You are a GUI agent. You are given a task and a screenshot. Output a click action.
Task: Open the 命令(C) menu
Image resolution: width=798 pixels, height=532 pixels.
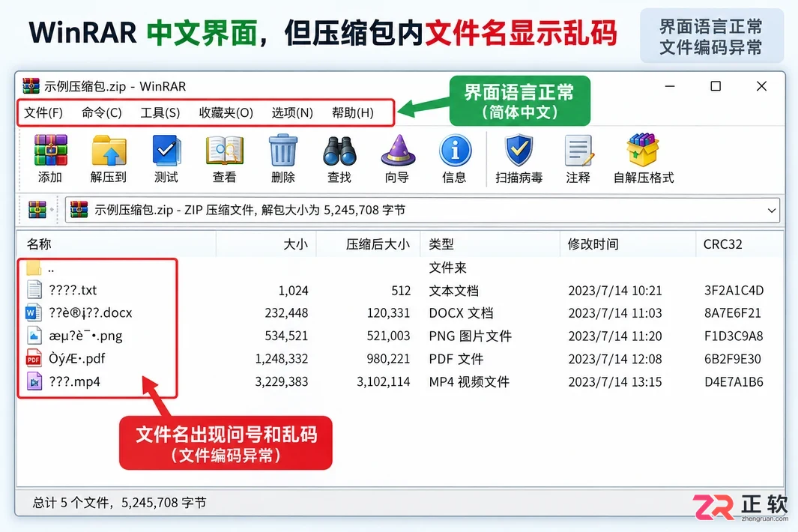(x=102, y=112)
